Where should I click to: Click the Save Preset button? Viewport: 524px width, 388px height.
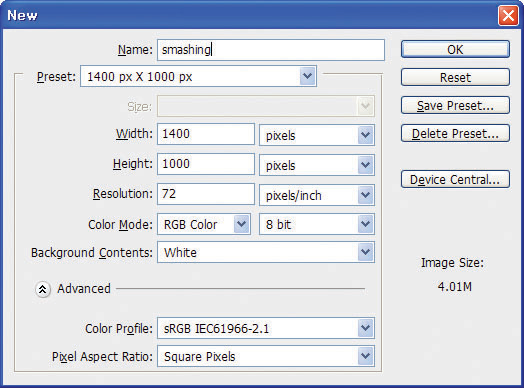click(455, 105)
